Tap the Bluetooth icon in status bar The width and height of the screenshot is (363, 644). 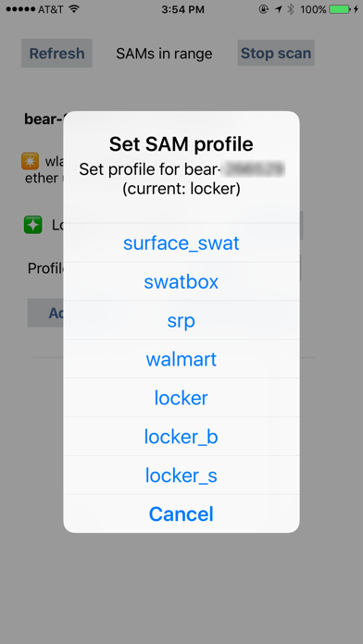click(x=291, y=9)
